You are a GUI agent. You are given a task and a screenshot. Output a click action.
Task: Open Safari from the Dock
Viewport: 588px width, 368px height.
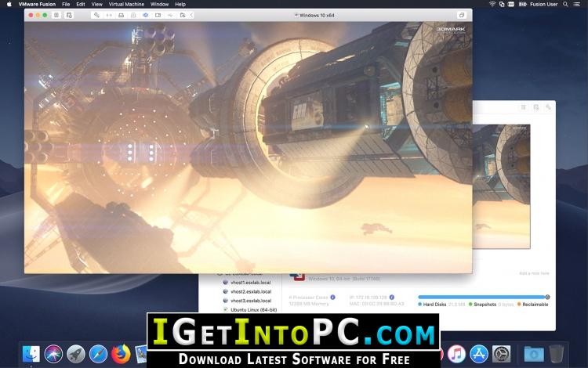click(98, 354)
